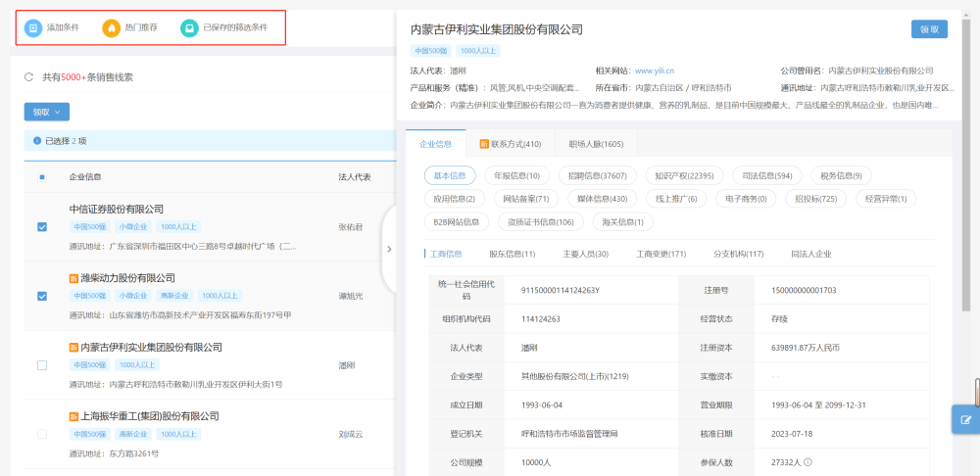The width and height of the screenshot is (980, 476).
Task: Click the 已保存的筛选条件 teal icon
Action: coord(189,28)
